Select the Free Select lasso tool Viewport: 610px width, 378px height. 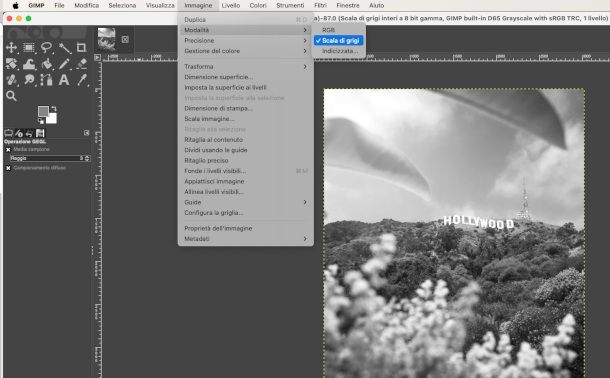pyautogui.click(x=46, y=47)
